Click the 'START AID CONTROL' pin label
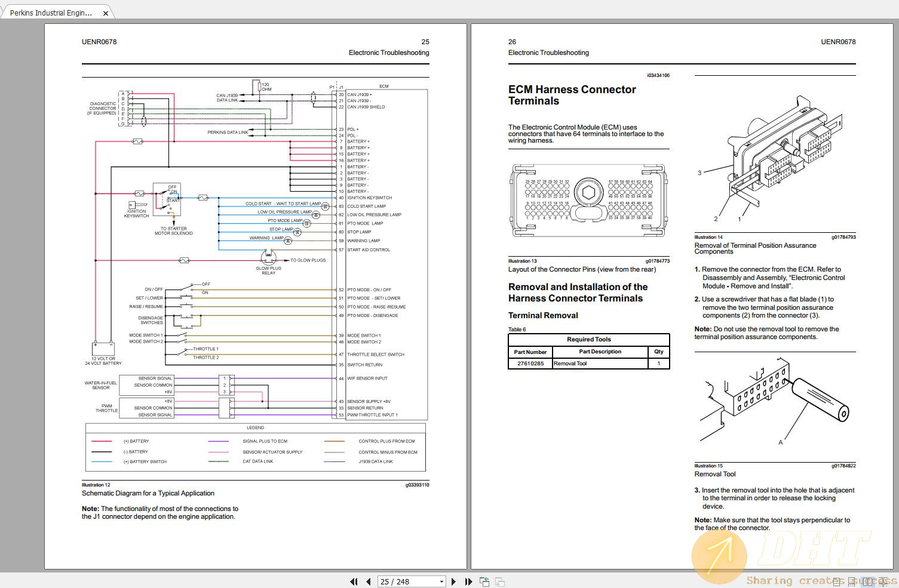This screenshot has height=588, width=899. pos(369,250)
